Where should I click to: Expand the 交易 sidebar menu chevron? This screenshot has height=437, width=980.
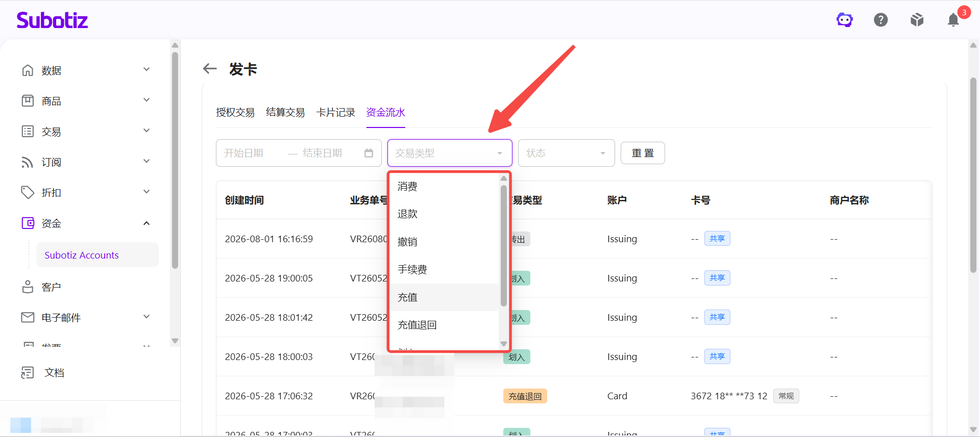click(x=146, y=131)
